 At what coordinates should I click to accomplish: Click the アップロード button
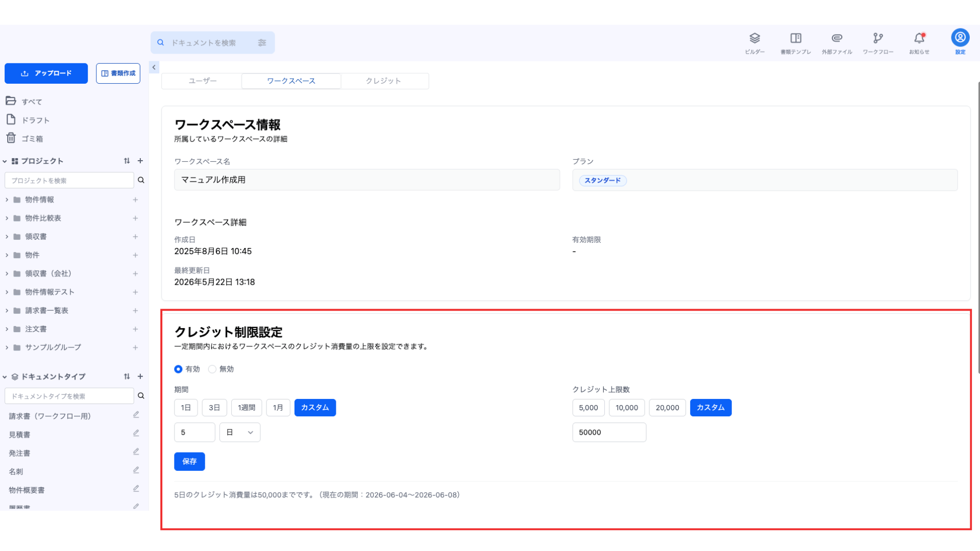tap(46, 73)
